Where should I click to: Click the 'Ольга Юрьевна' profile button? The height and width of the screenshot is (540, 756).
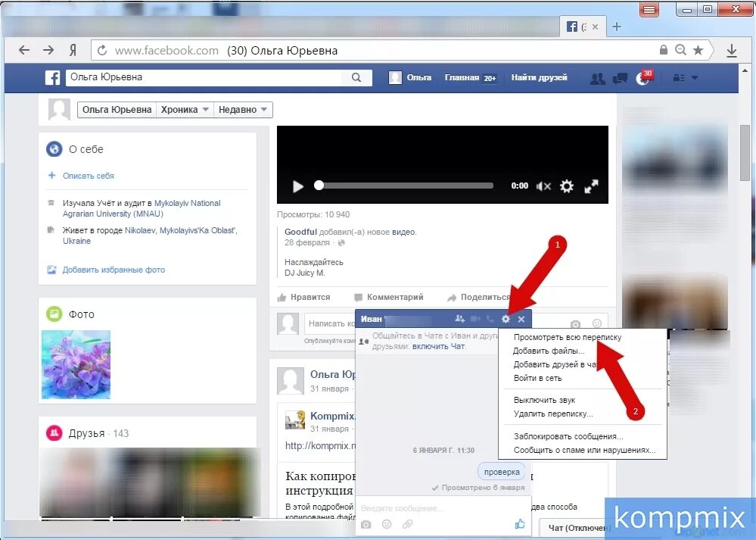[x=117, y=110]
